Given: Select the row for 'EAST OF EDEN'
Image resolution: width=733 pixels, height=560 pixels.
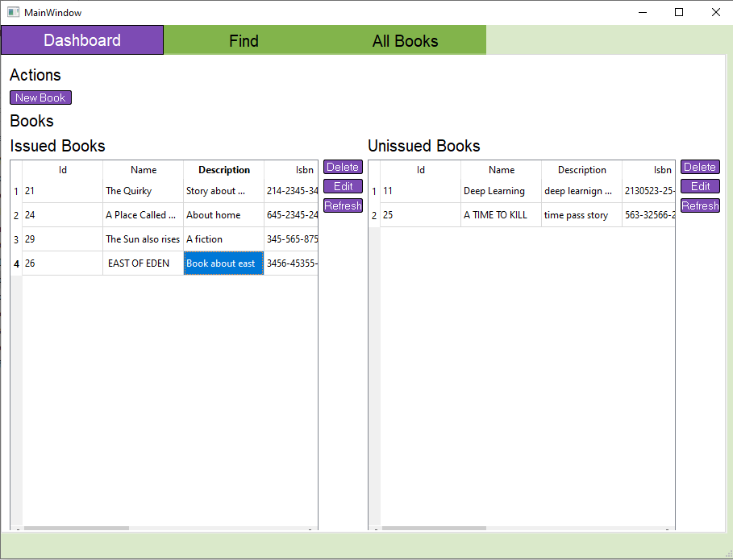Looking at the screenshot, I should click(x=143, y=263).
